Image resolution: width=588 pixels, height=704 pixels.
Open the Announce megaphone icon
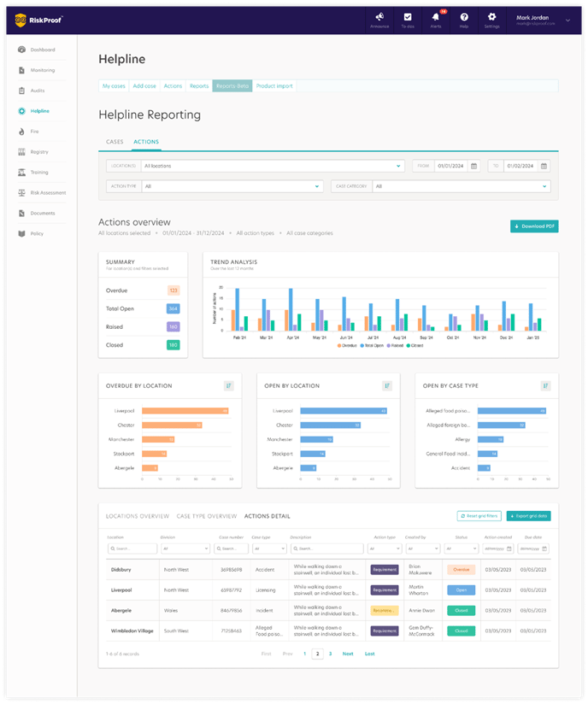click(379, 17)
